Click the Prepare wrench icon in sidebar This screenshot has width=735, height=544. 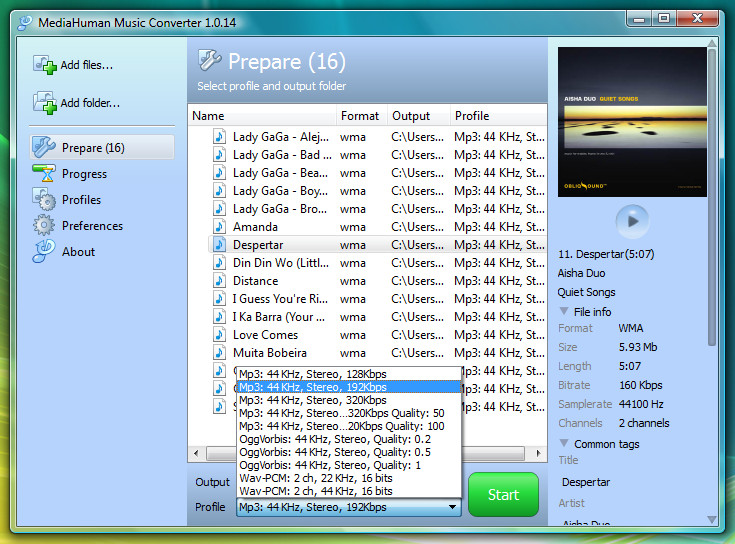44,148
